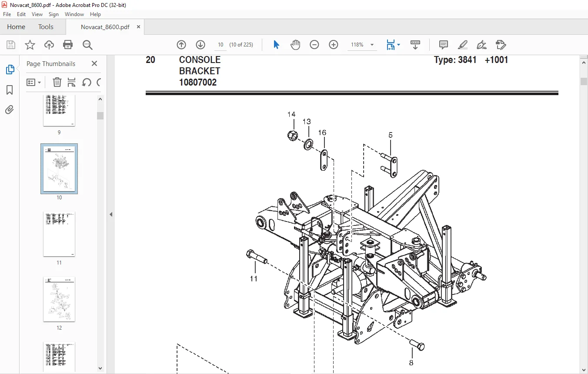
Task: Expand the page fit options arrow
Action: (x=399, y=45)
